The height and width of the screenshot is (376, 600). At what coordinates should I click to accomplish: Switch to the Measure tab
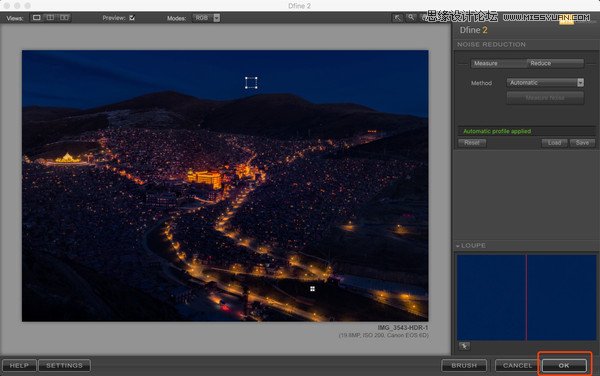coord(498,63)
